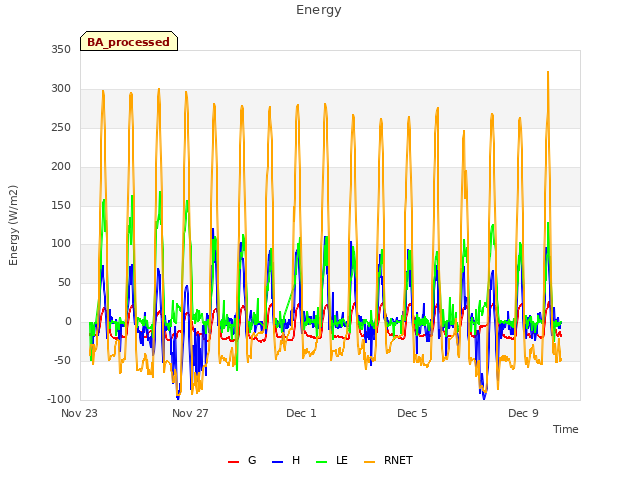Toggle the G series legend entry

[242, 460]
